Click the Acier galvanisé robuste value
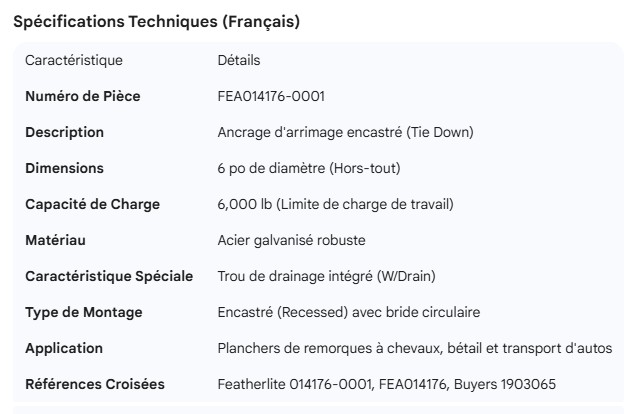 291,240
